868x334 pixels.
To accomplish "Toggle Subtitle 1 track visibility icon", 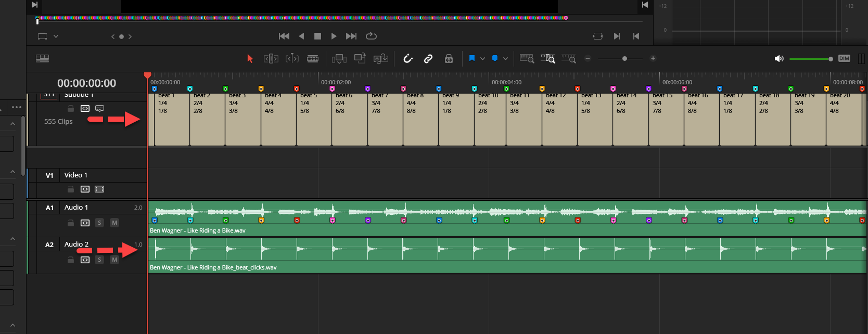I will pyautogui.click(x=99, y=108).
